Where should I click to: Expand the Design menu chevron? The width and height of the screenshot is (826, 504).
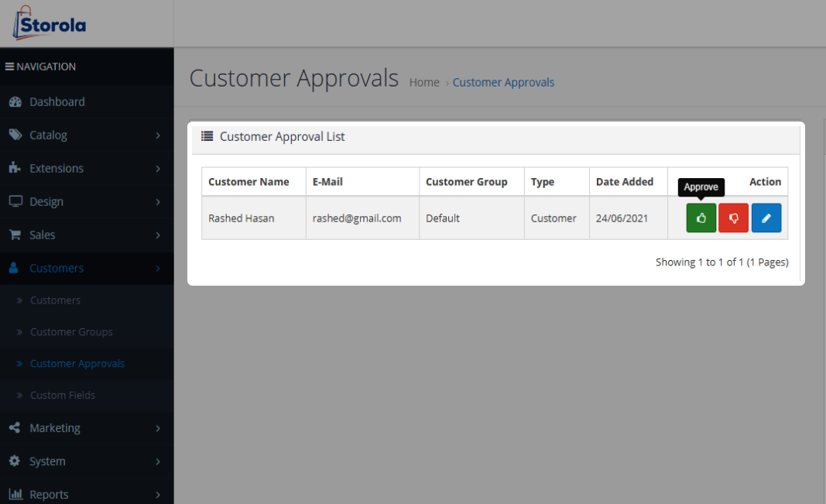158,202
